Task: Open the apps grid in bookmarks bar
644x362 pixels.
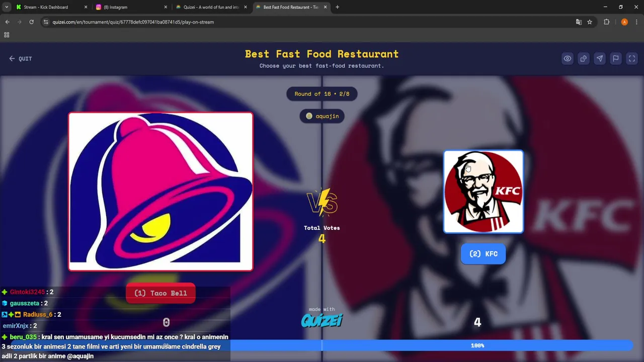Action: (x=7, y=35)
